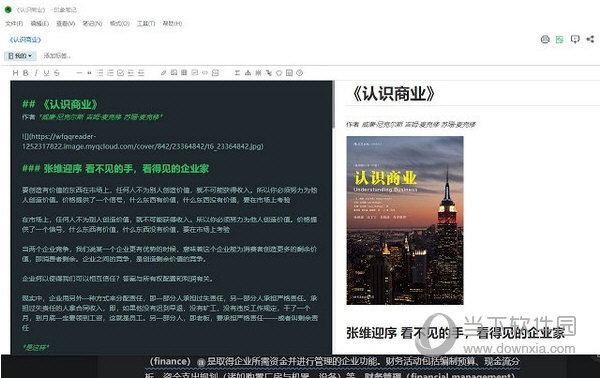This screenshot has width=600, height=378.
Task: Click the image URL line in editor
Action: pos(143,142)
